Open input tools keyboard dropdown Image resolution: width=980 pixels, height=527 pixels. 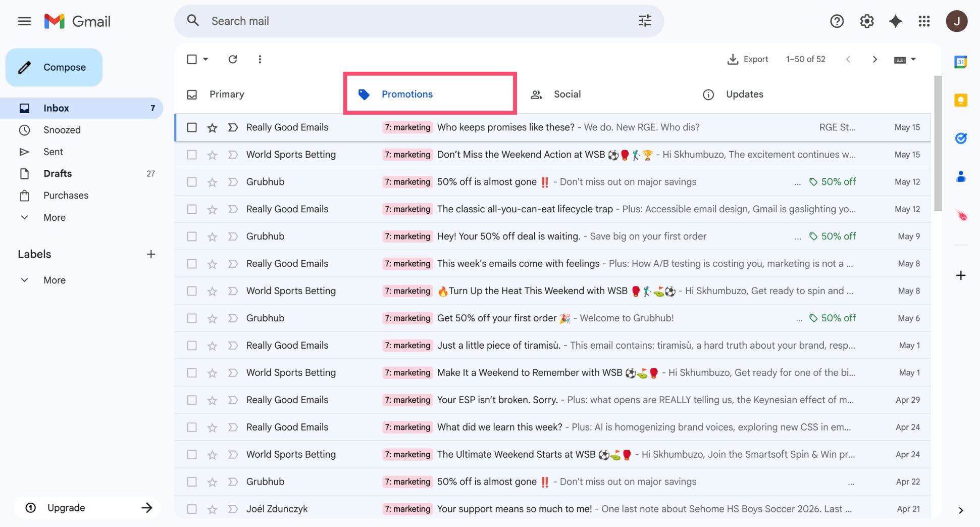(904, 60)
